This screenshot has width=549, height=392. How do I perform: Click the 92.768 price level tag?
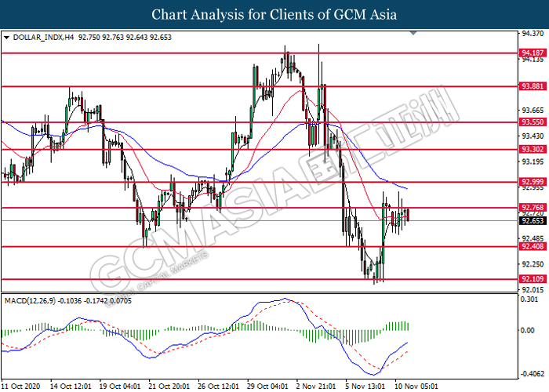click(x=533, y=207)
